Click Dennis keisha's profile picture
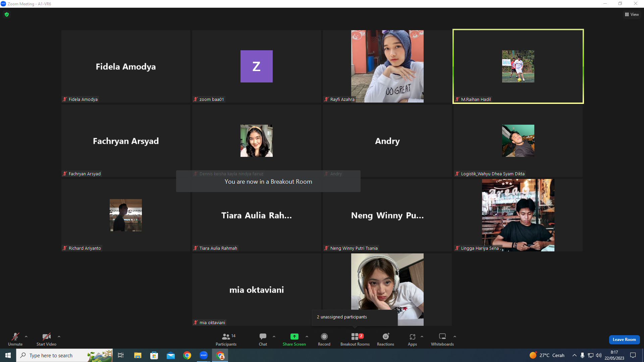This screenshot has height=362, width=644. coord(257,141)
